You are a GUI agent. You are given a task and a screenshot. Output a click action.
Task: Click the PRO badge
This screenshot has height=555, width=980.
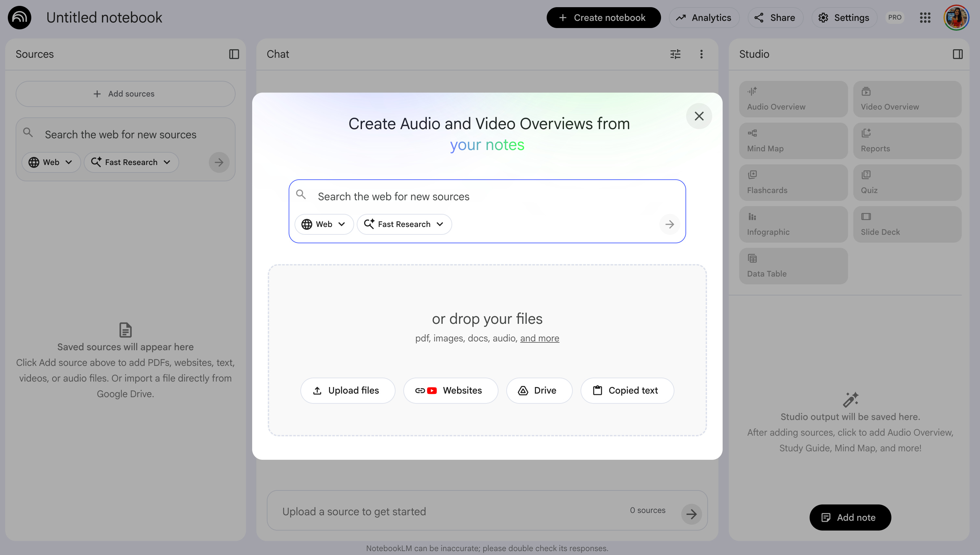coord(895,18)
